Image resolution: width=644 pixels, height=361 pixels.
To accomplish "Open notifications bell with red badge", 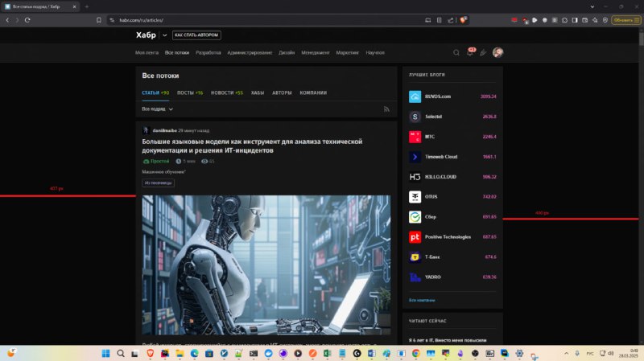I will pos(470,52).
